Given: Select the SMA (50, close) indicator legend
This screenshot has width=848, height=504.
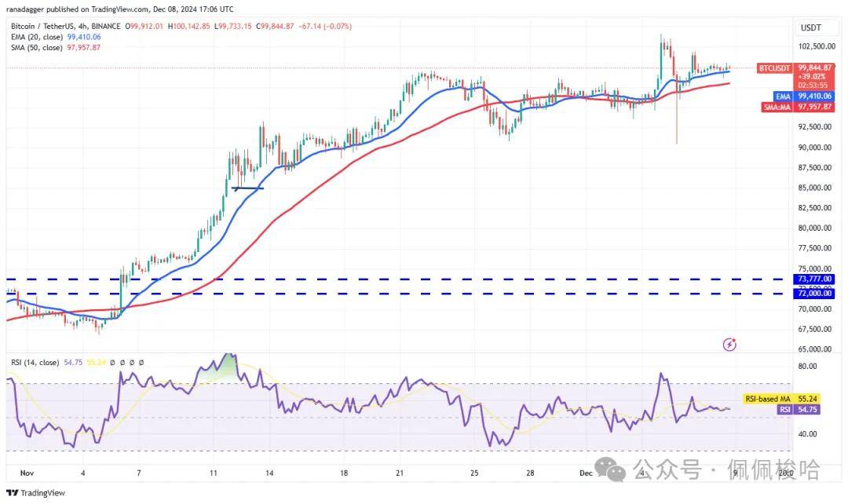Looking at the screenshot, I should [x=56, y=48].
